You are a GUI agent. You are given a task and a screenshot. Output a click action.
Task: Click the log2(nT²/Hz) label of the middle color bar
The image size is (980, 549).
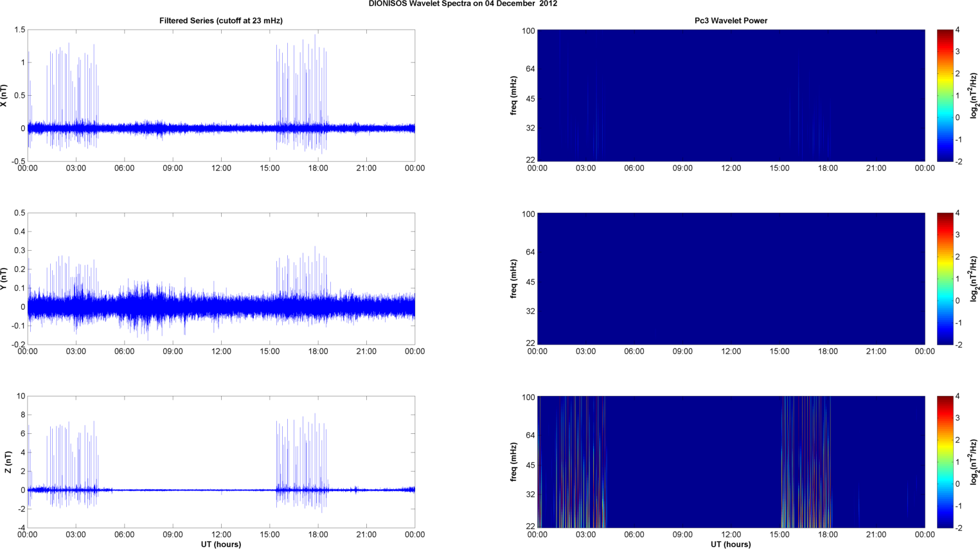(974, 279)
